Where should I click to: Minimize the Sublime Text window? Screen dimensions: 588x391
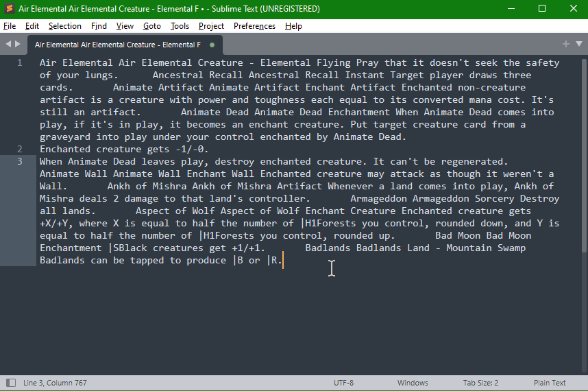(x=511, y=8)
